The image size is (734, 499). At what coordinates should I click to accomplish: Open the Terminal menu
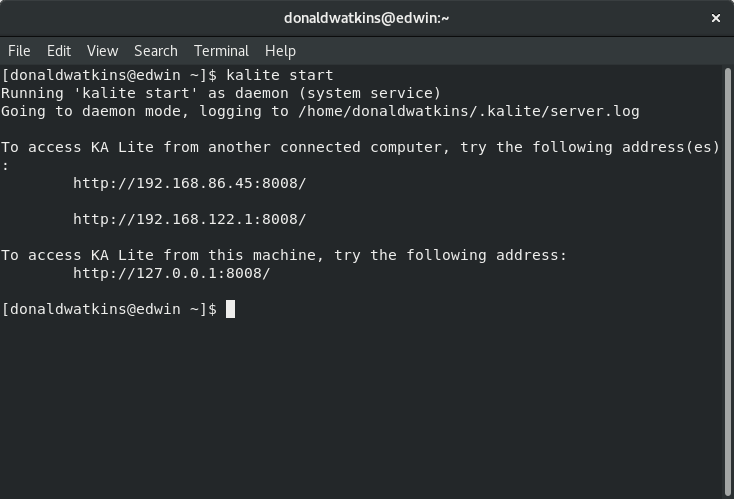pos(221,50)
